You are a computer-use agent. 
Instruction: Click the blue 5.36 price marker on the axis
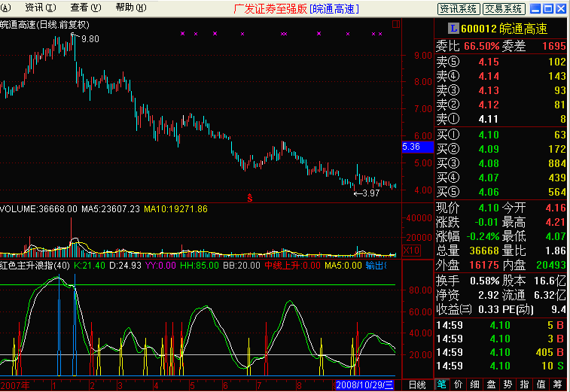point(418,147)
